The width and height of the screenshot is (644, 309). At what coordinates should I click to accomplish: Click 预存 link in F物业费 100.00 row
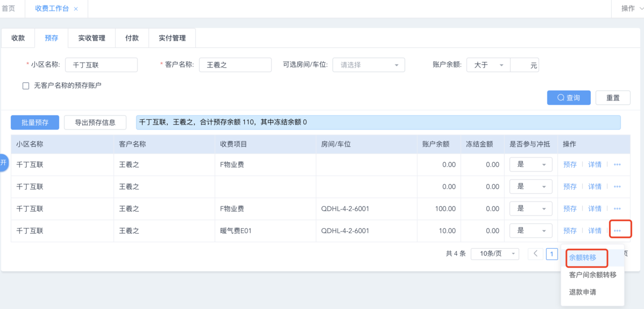click(x=570, y=209)
